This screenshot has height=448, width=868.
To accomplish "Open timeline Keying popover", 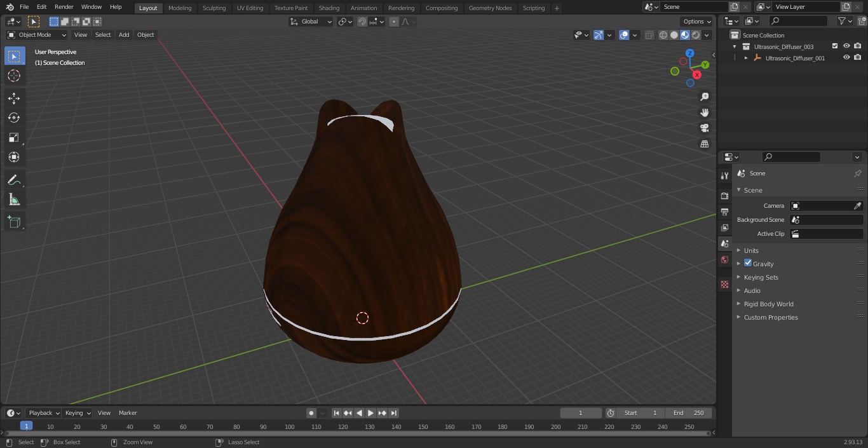I will (x=77, y=413).
